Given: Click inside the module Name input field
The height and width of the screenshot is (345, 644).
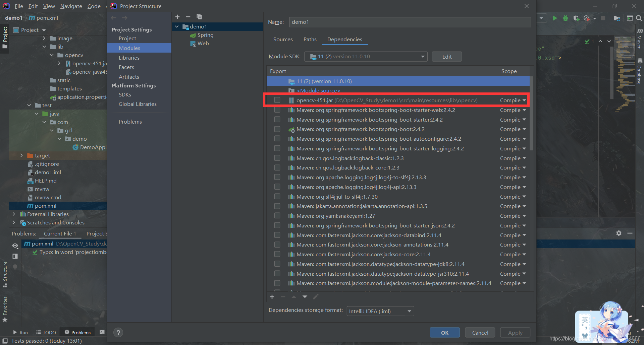Looking at the screenshot, I should click(369, 22).
